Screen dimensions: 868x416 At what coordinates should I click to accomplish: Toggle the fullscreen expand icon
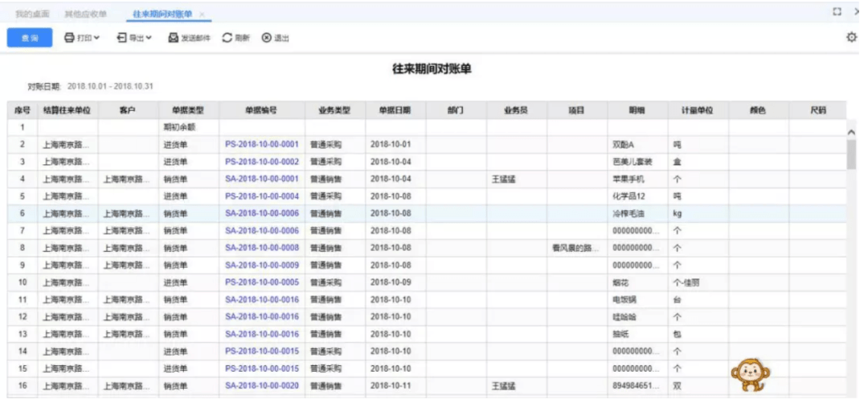click(x=837, y=12)
